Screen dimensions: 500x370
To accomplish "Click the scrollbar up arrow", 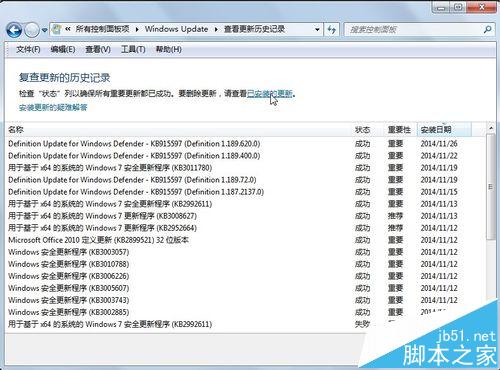I will (x=491, y=128).
